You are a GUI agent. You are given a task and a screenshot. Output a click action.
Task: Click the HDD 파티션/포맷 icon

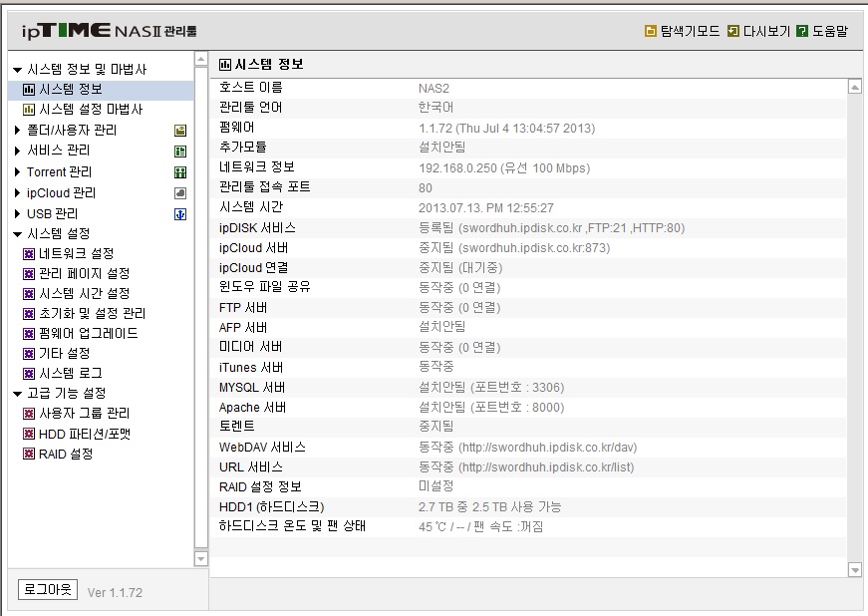pyautogui.click(x=29, y=434)
